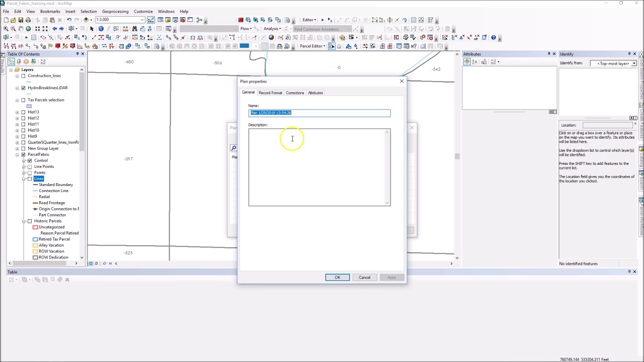Open the Customize menu
Screen dimensions: 644x362
(x=143, y=11)
